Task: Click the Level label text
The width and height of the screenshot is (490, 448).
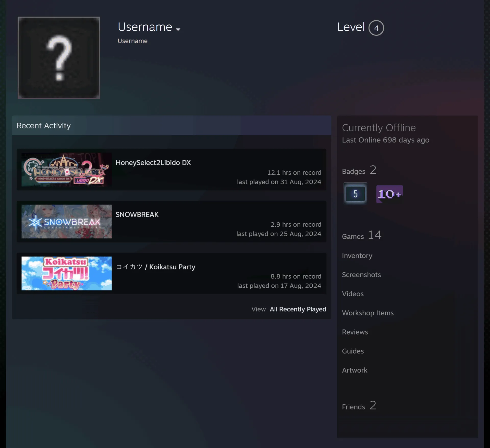Action: (351, 27)
